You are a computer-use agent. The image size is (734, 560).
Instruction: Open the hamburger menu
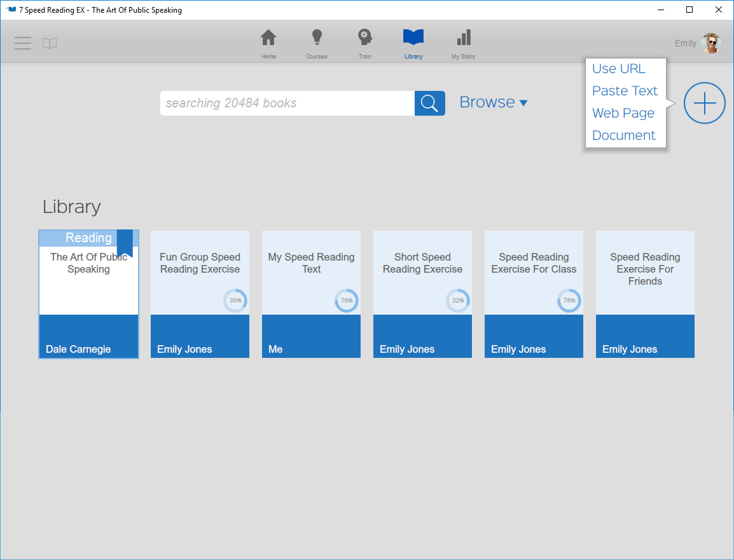click(22, 43)
